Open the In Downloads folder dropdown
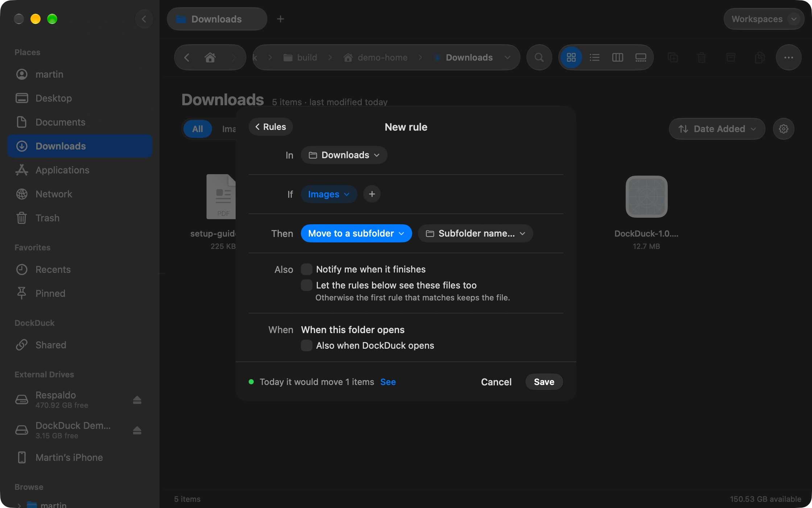Image resolution: width=812 pixels, height=508 pixels. (x=344, y=155)
